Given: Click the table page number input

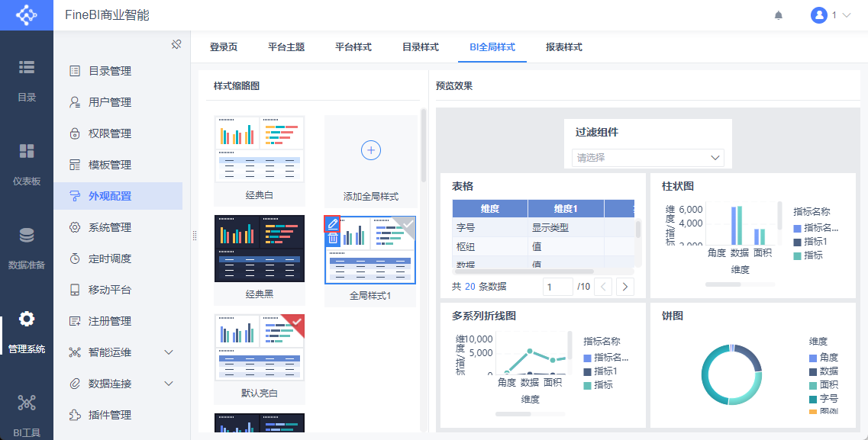Looking at the screenshot, I should [x=558, y=287].
